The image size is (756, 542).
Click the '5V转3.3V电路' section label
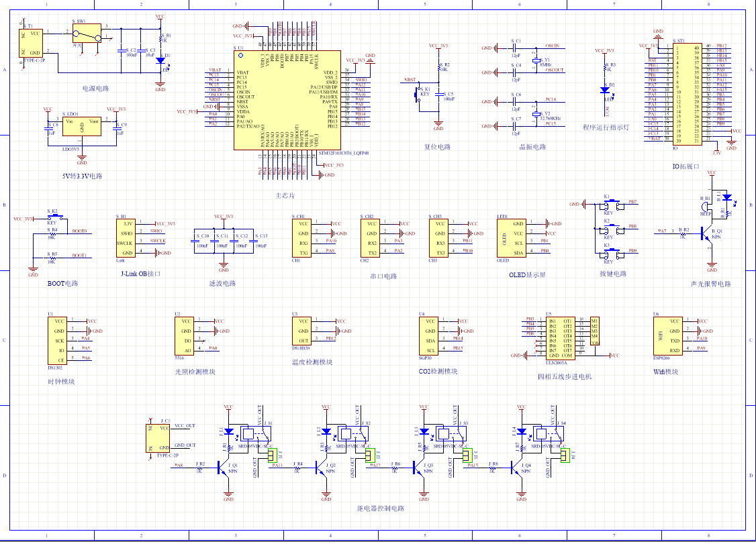coord(83,176)
